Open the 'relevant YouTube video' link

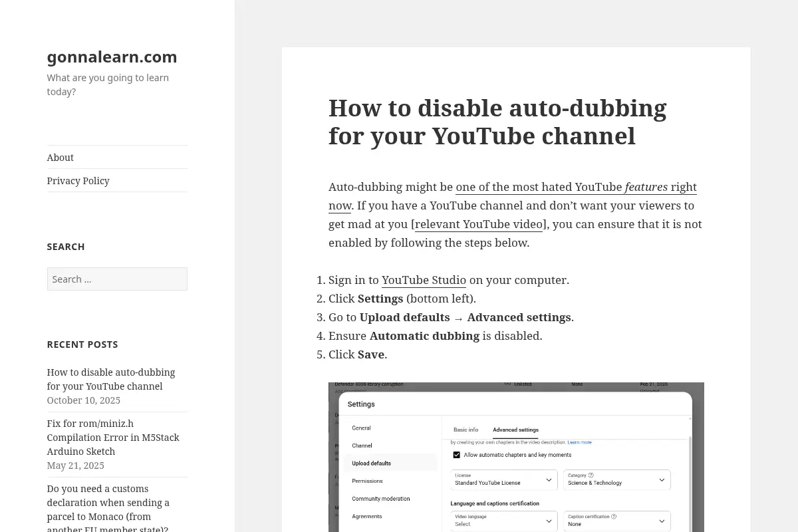tap(479, 224)
